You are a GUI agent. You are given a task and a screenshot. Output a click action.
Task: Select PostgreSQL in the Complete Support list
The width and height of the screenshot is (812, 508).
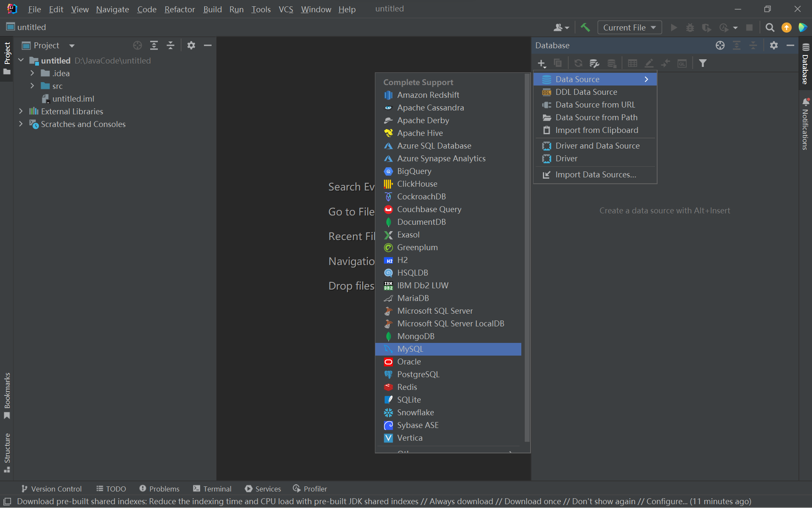pyautogui.click(x=418, y=374)
